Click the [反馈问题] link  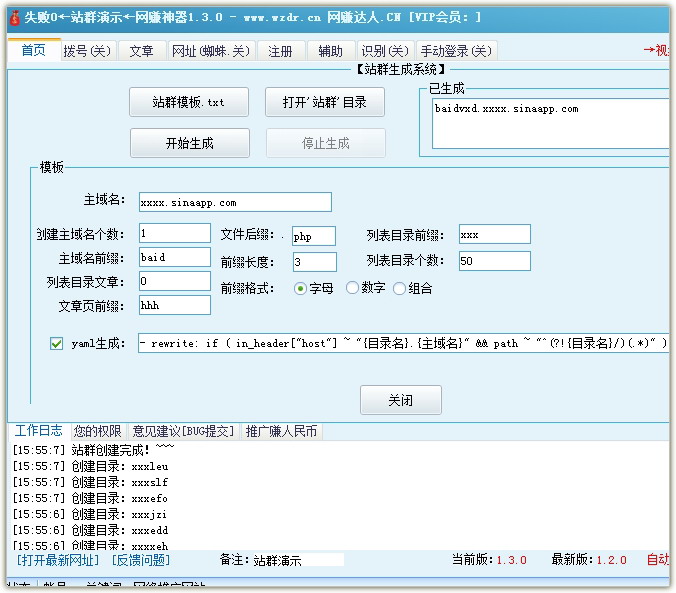pyautogui.click(x=141, y=560)
